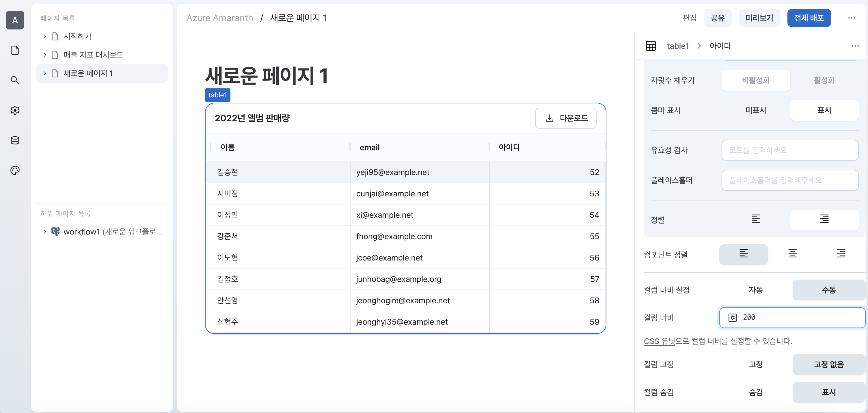Set 컴포넌트 정렬 to right align

(x=841, y=254)
